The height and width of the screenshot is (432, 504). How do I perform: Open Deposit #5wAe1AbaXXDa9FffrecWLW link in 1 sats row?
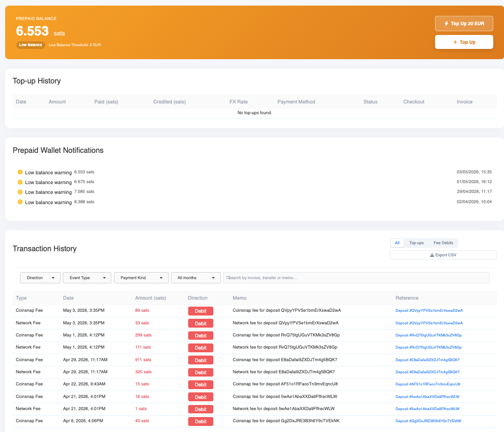coord(427,409)
